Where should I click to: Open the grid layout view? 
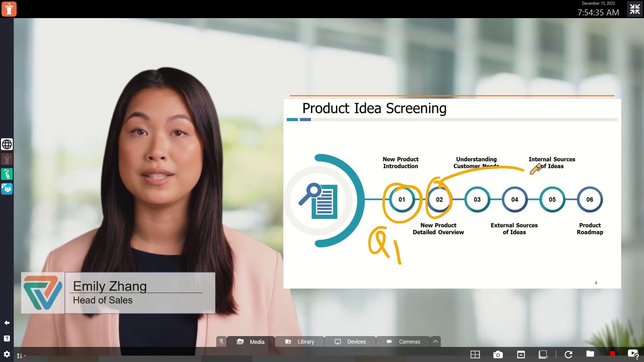click(476, 354)
